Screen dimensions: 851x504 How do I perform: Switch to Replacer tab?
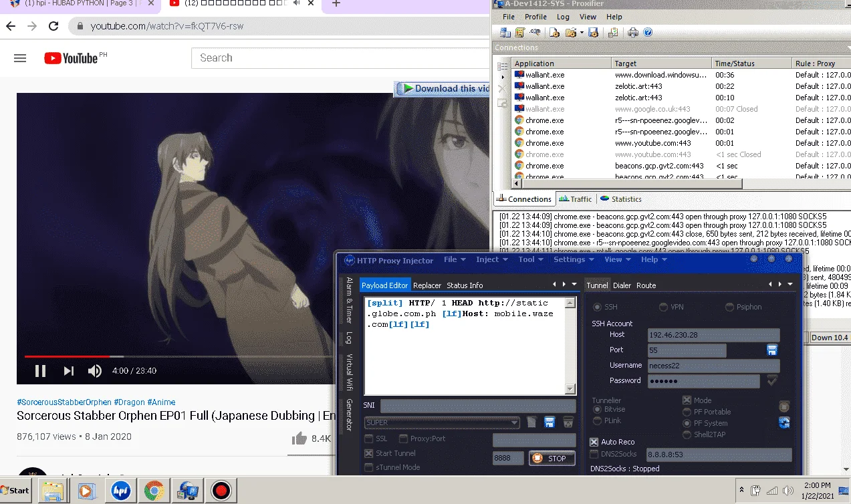pyautogui.click(x=427, y=285)
